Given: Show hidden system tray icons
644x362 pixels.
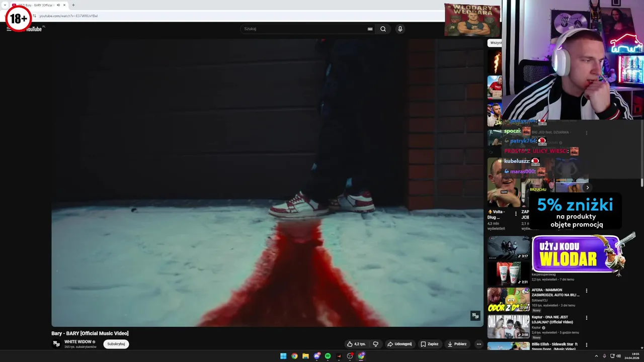Looking at the screenshot, I should (596, 356).
